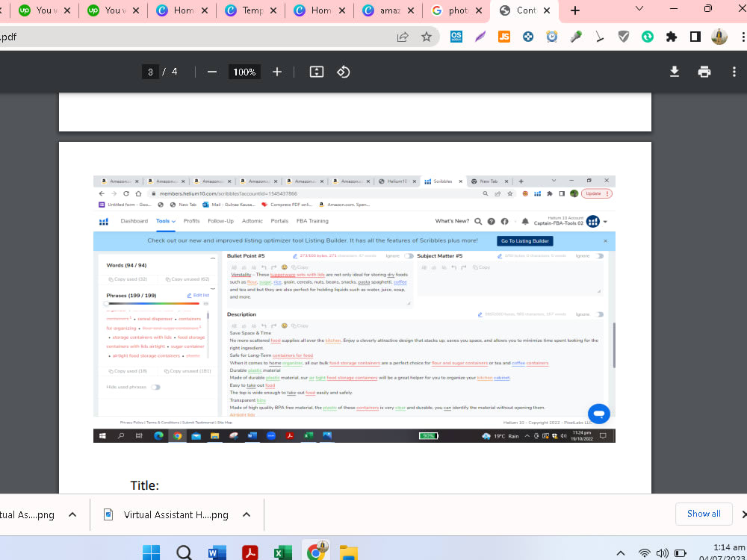This screenshot has height=560, width=747.
Task: Click Show all downloads
Action: (704, 514)
